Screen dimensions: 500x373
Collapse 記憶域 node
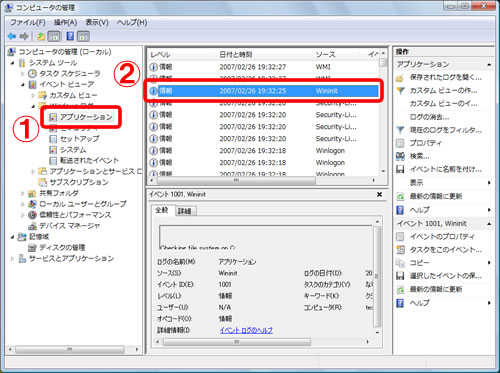[12, 237]
